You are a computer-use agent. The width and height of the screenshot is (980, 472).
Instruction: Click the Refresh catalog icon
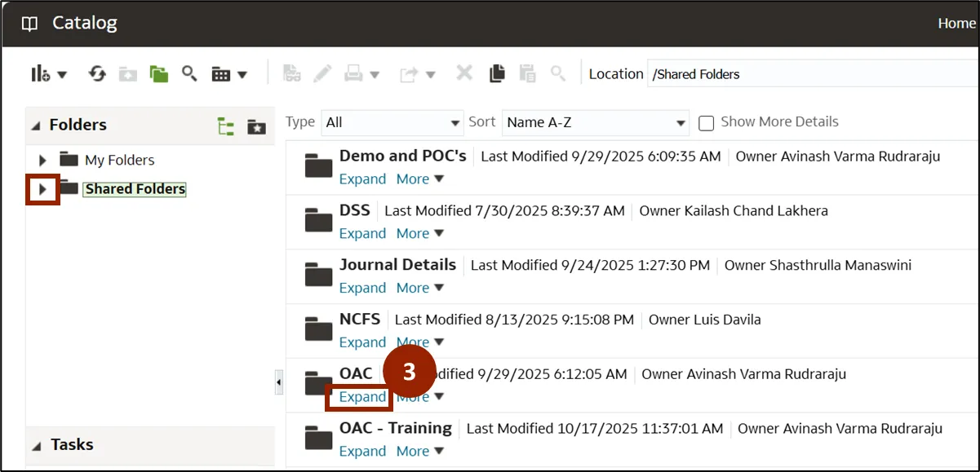pyautogui.click(x=97, y=74)
